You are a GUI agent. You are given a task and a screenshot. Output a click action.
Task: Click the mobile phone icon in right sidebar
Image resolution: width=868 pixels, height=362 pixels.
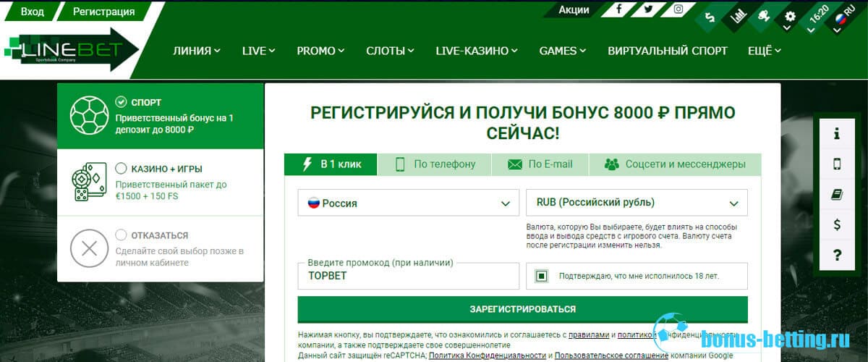point(837,164)
